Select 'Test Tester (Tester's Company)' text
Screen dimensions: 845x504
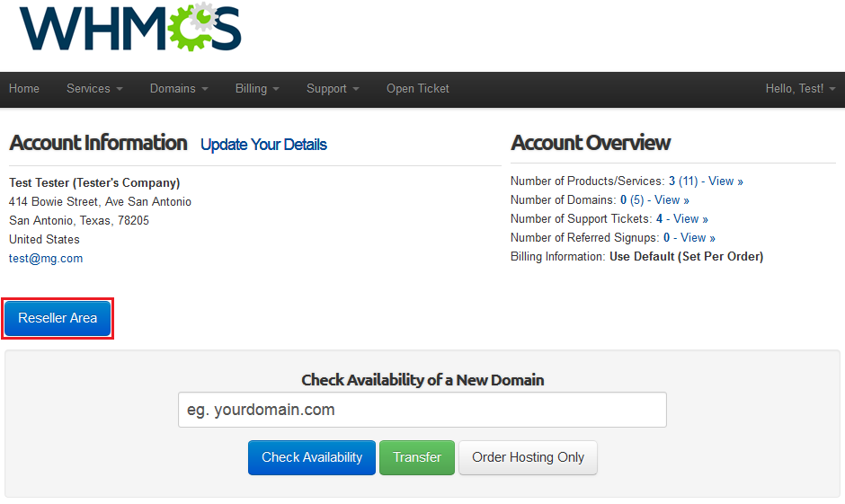pos(94,183)
